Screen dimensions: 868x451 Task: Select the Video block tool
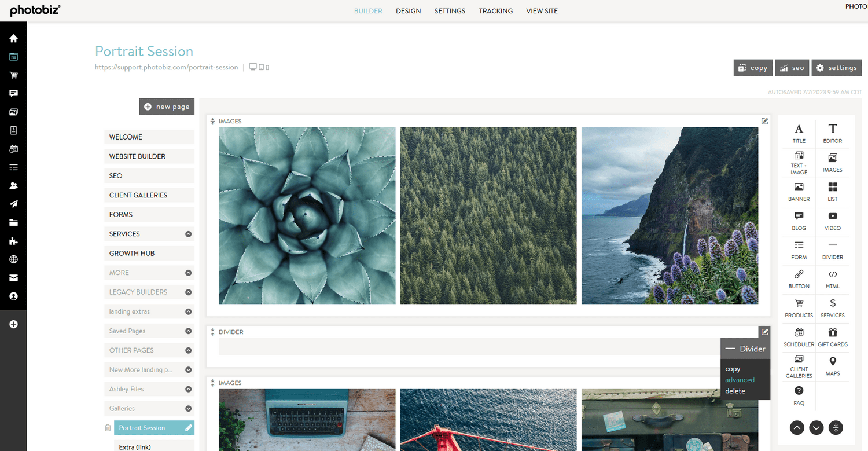832,221
